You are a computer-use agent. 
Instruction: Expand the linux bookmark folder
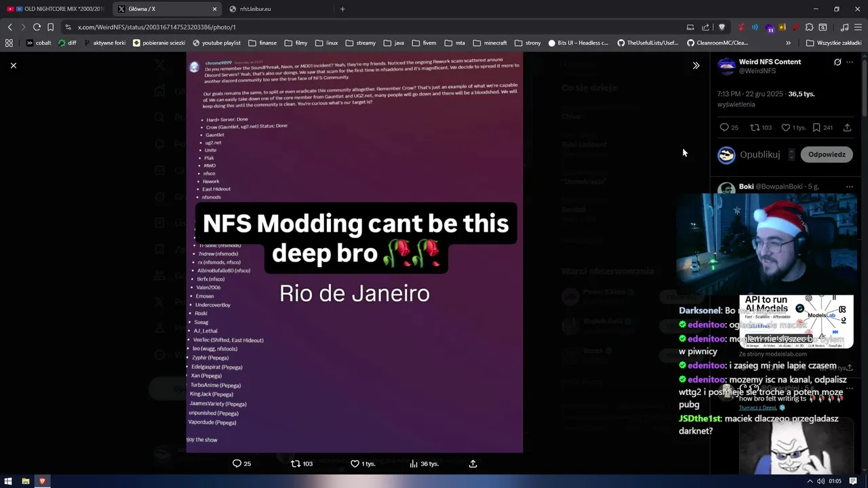tap(326, 43)
